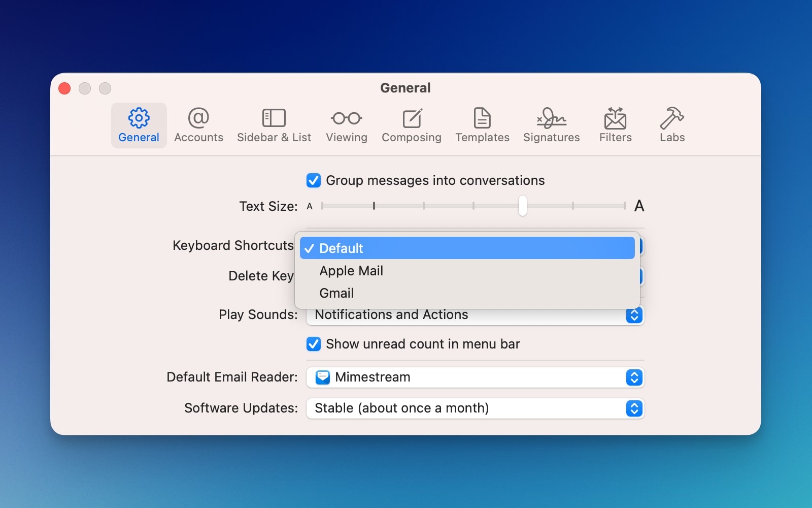Click the Play Sounds label
This screenshot has height=508, width=812.
(258, 314)
